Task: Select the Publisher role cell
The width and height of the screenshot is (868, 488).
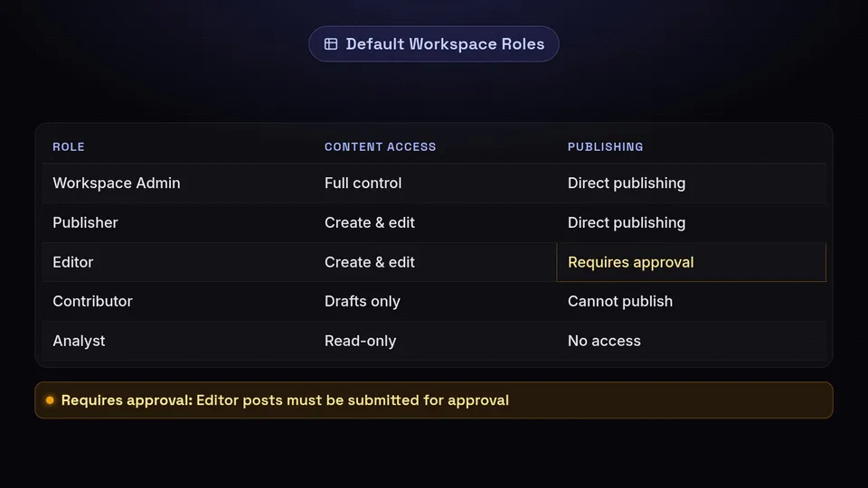Action: (85, 222)
